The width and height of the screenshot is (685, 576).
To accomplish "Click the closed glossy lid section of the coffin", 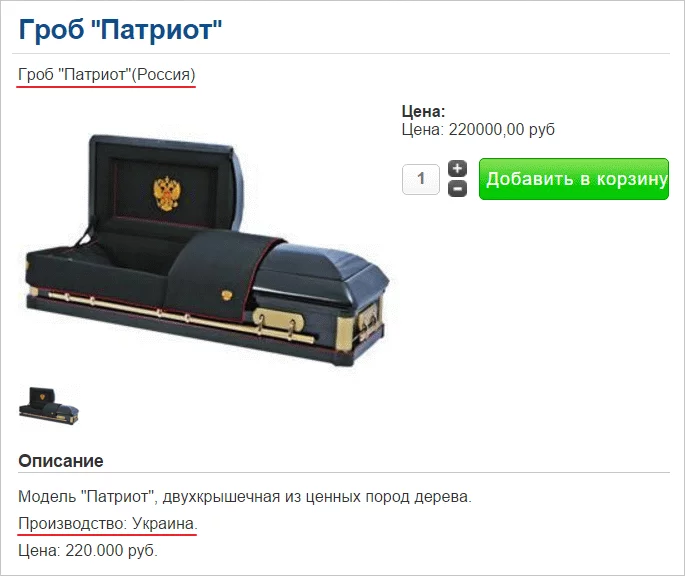I will pos(321,271).
